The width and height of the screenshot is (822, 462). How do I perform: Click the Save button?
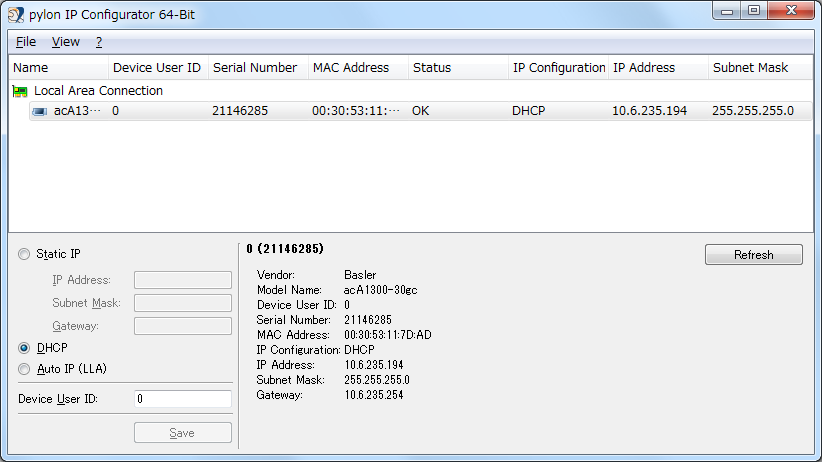(183, 433)
